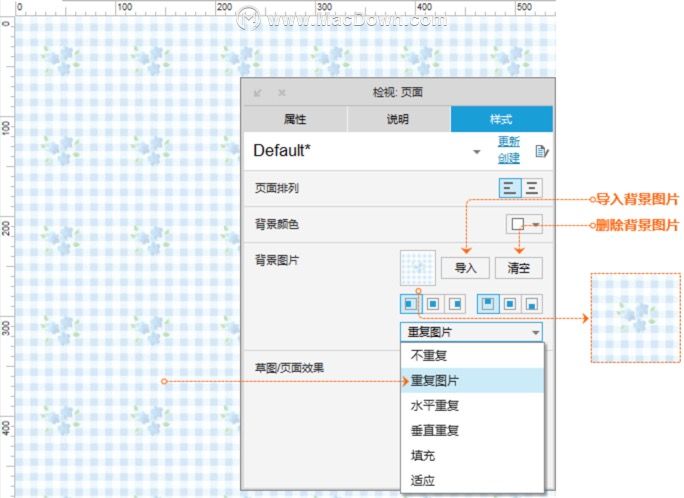Viewport: 684px width, 498px height.
Task: Click the 清空 button
Action: click(519, 268)
